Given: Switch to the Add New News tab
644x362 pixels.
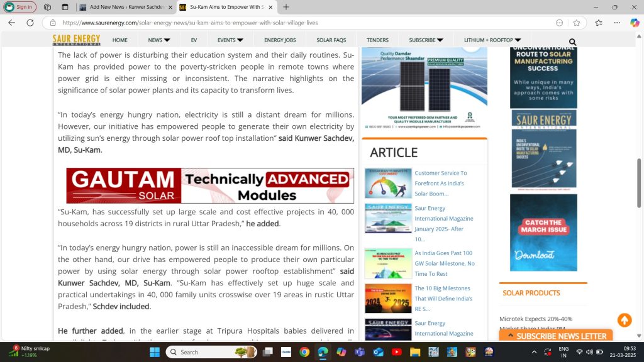Looking at the screenshot, I should pos(127,7).
